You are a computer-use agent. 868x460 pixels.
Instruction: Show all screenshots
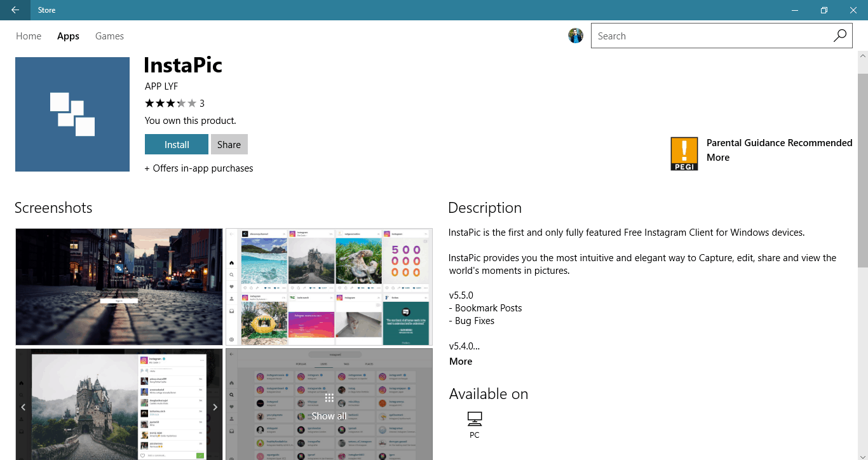pyautogui.click(x=329, y=407)
